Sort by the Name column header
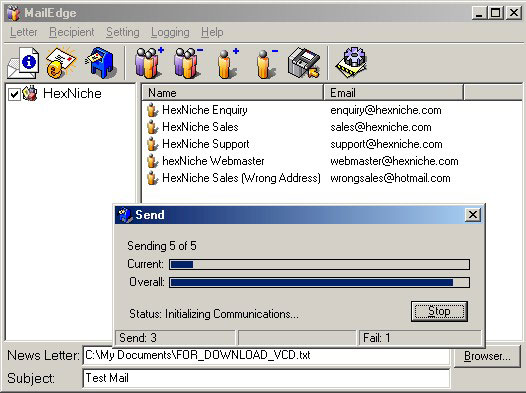526x393 pixels. pos(232,93)
